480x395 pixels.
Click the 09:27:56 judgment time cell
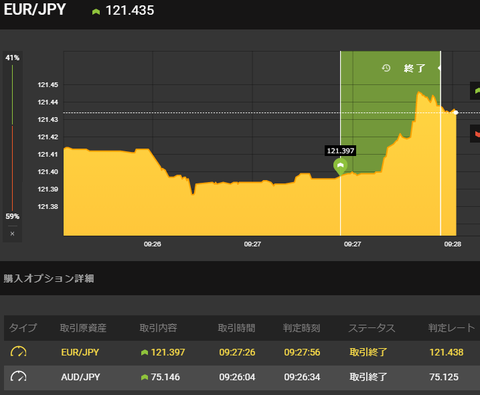pyautogui.click(x=302, y=352)
